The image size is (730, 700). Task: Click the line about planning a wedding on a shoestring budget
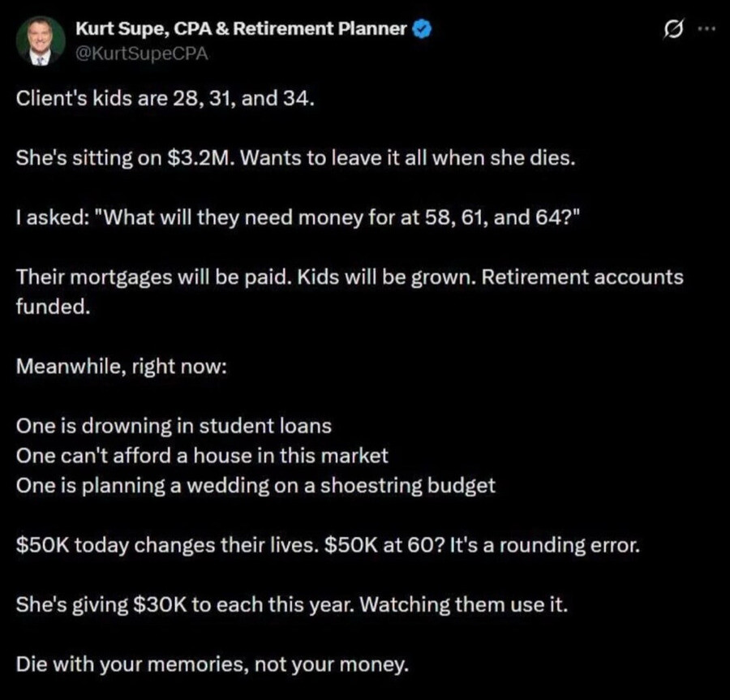click(255, 486)
